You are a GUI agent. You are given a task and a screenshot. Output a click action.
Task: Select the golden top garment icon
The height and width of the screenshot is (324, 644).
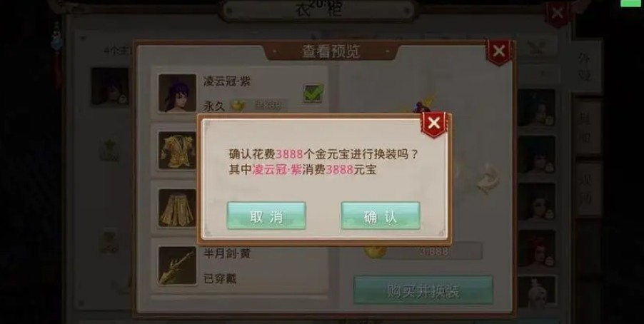(x=178, y=151)
